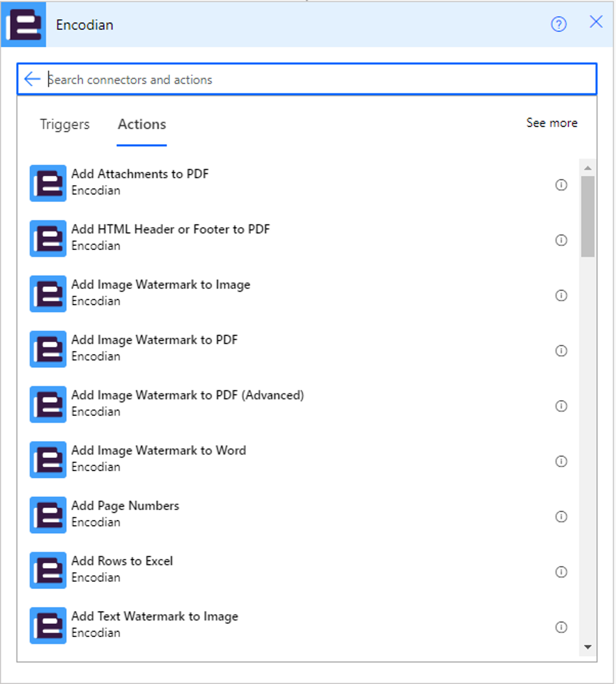
Task: Open info for Add Attachments to PDF
Action: [561, 185]
